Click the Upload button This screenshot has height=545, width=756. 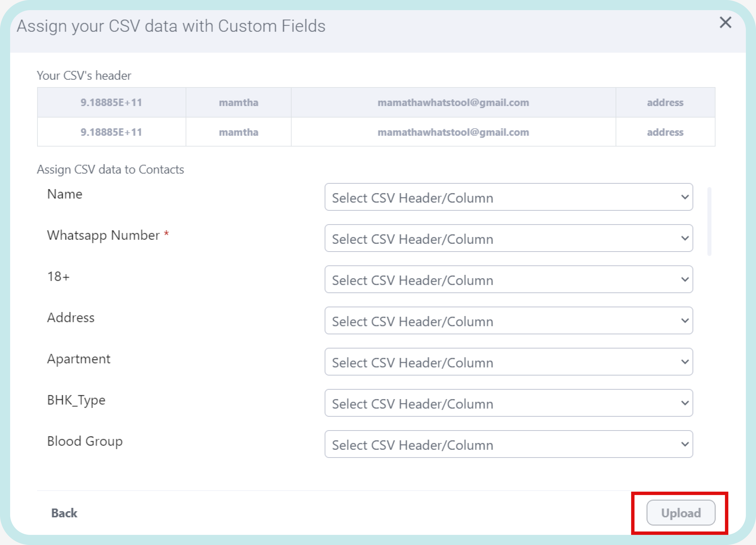[x=681, y=513]
